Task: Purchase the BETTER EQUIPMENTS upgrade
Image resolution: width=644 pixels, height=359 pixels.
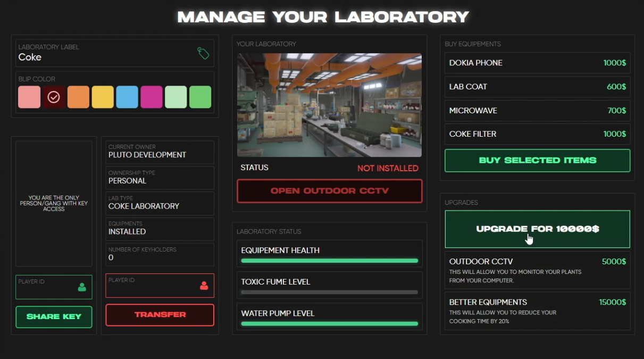Action: coord(537,311)
